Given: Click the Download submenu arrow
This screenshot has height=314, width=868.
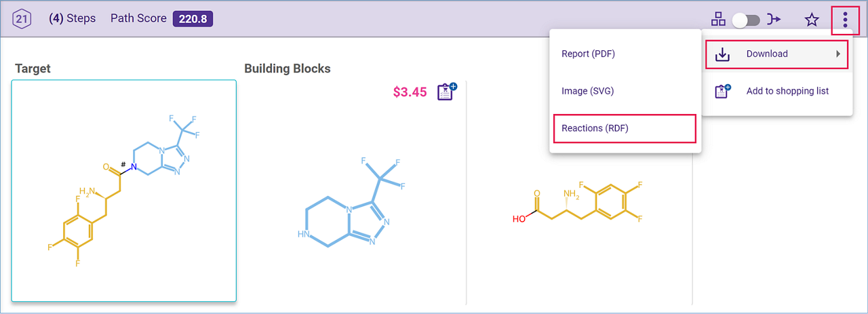Looking at the screenshot, I should click(x=838, y=54).
